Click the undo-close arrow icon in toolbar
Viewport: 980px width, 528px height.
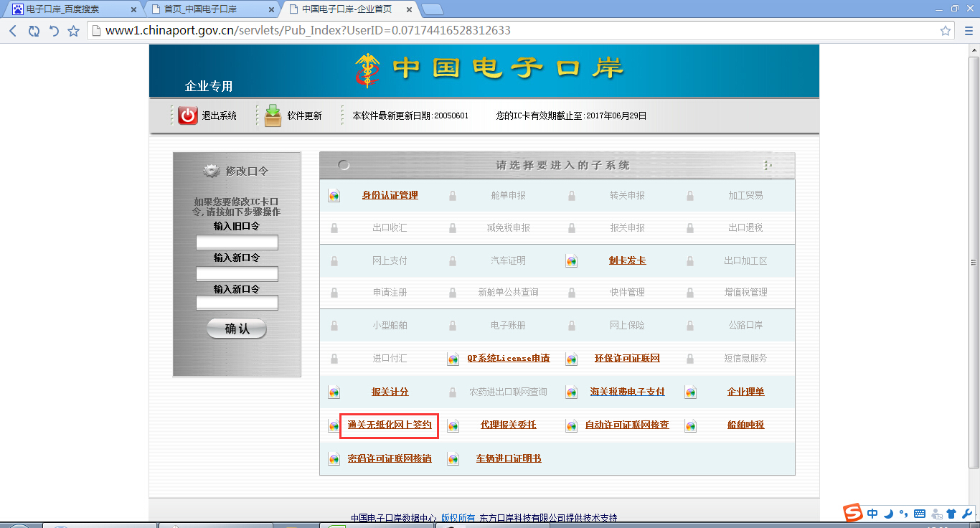coord(54,31)
